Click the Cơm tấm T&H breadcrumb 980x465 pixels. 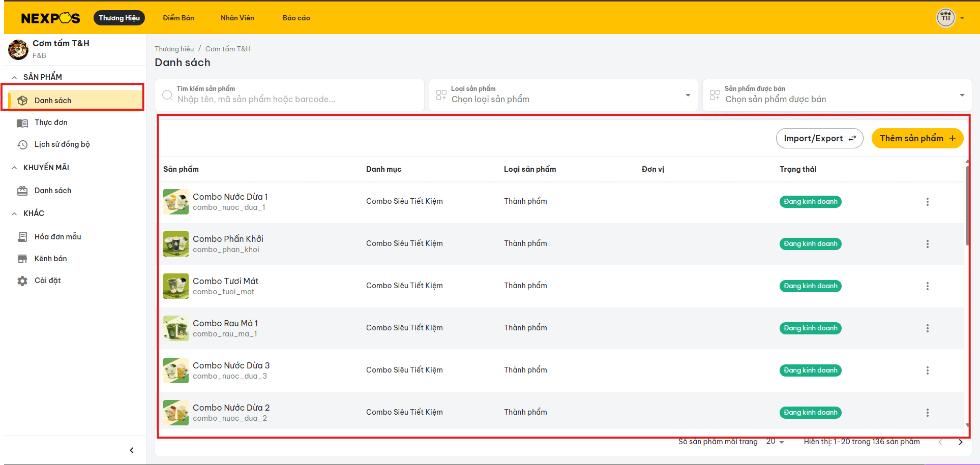(228, 49)
